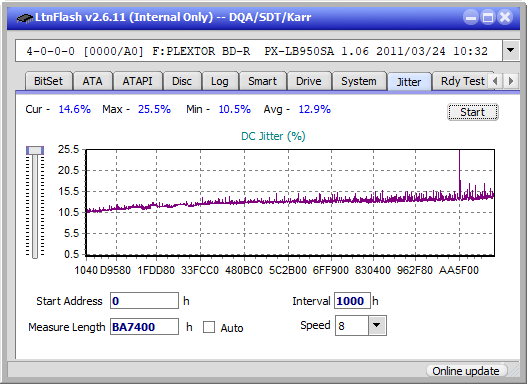Click the Measure Length input field
The image size is (527, 384).
coord(144,327)
